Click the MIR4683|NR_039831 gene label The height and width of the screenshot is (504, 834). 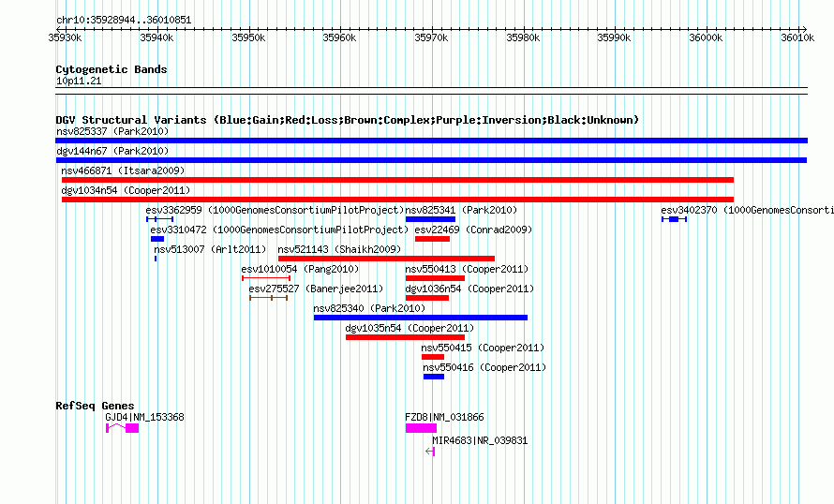480,440
